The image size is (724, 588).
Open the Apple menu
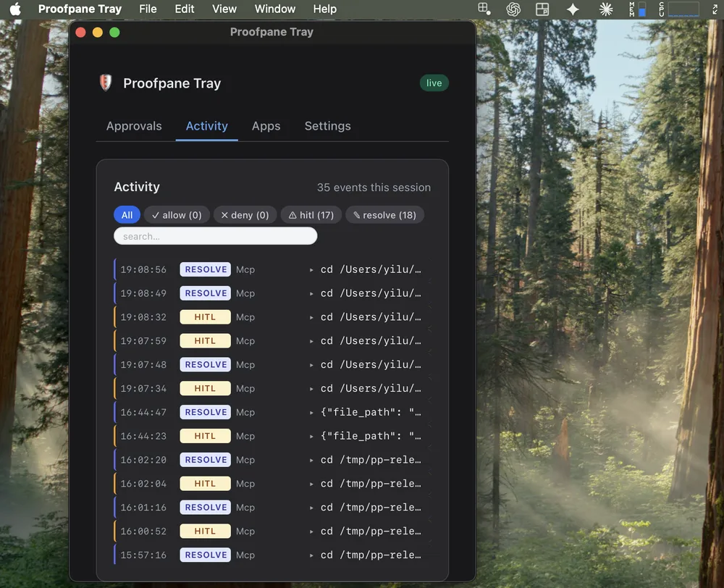click(15, 9)
